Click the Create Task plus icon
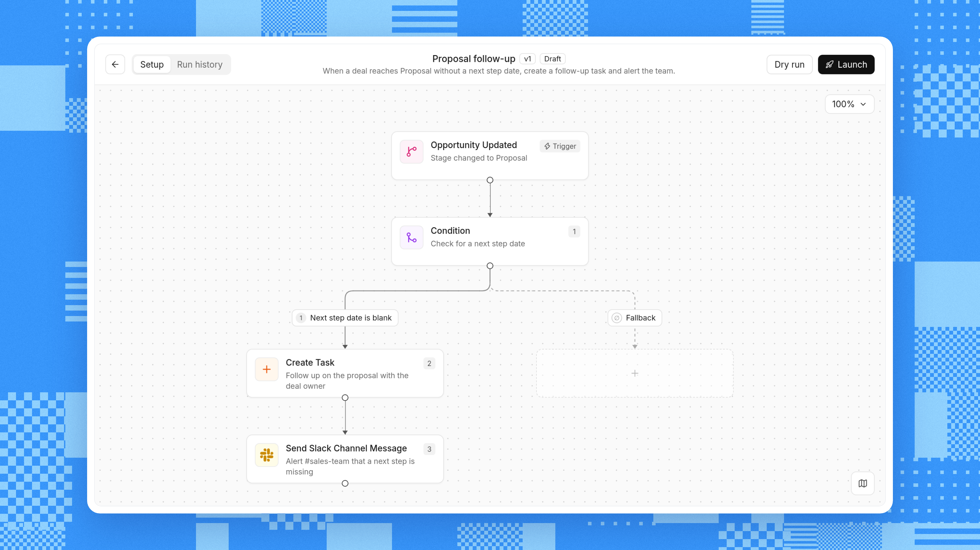The width and height of the screenshot is (980, 550). coord(266,369)
